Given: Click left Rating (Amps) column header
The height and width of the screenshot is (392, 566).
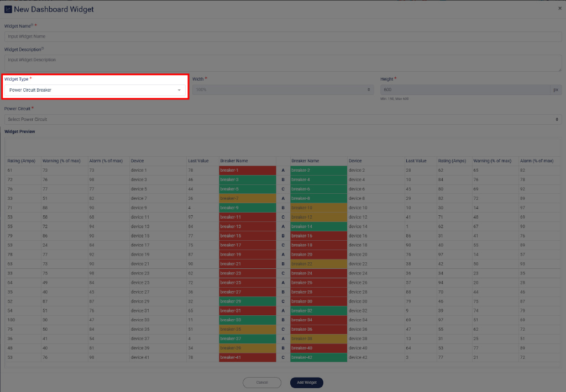Looking at the screenshot, I should pyautogui.click(x=22, y=161).
